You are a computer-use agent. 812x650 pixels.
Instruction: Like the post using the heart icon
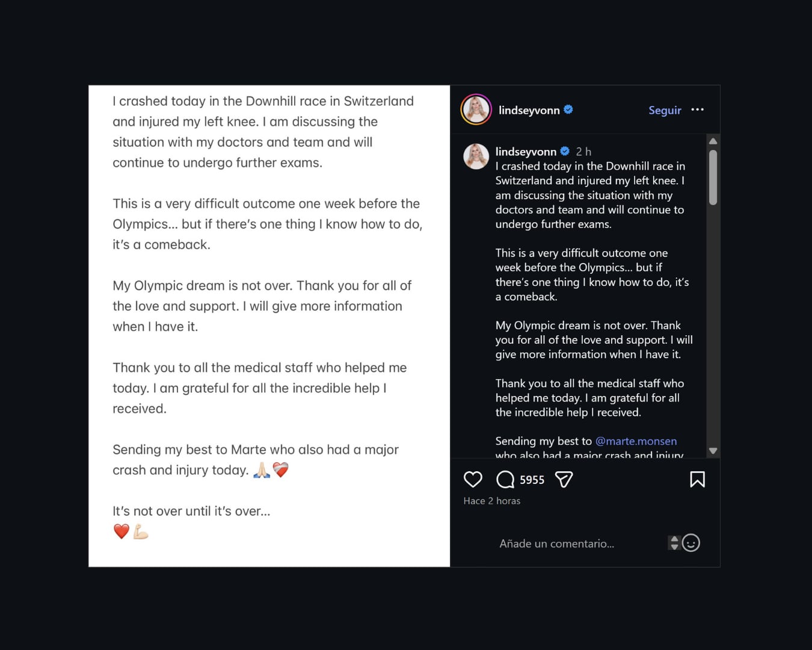tap(473, 479)
